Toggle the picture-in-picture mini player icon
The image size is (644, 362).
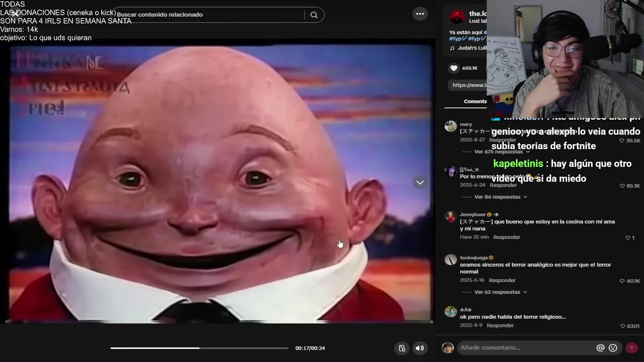[x=402, y=348]
